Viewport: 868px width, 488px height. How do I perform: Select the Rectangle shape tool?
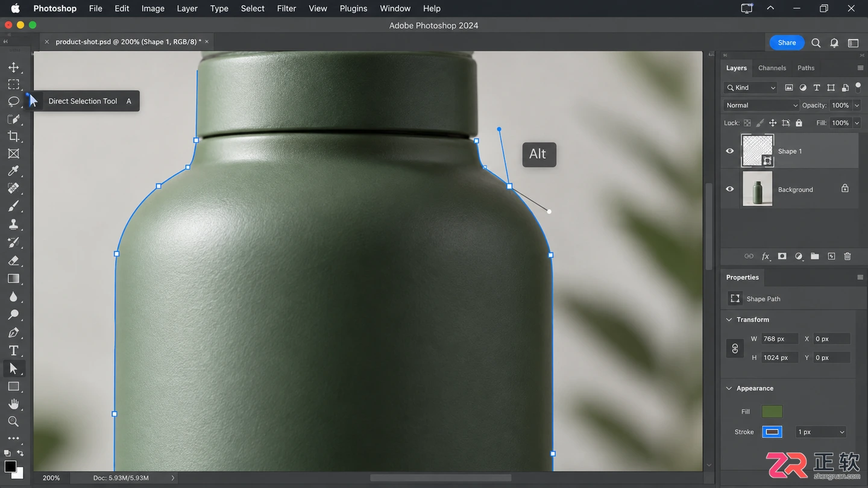click(x=13, y=386)
